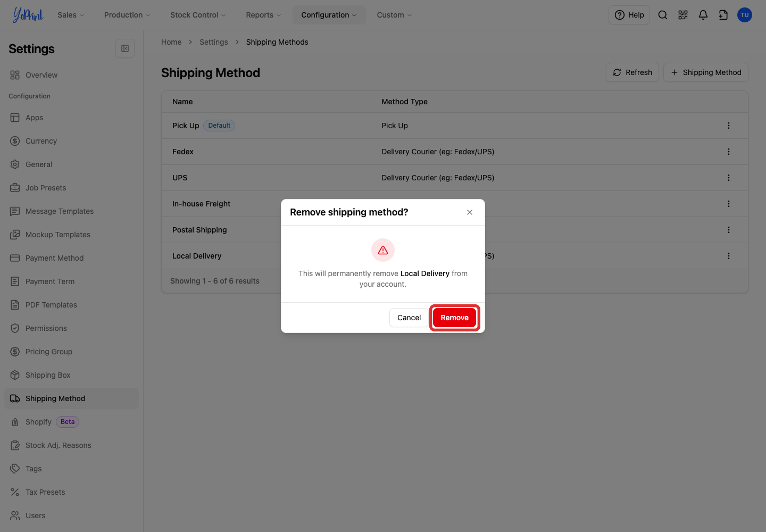Expand the Sales menu
The width and height of the screenshot is (766, 532).
click(x=71, y=15)
